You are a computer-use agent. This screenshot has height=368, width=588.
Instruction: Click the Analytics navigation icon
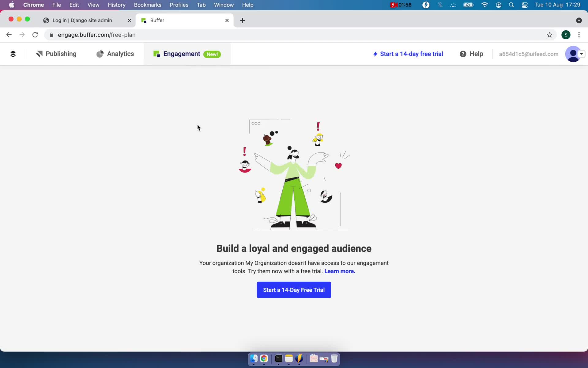tap(100, 53)
